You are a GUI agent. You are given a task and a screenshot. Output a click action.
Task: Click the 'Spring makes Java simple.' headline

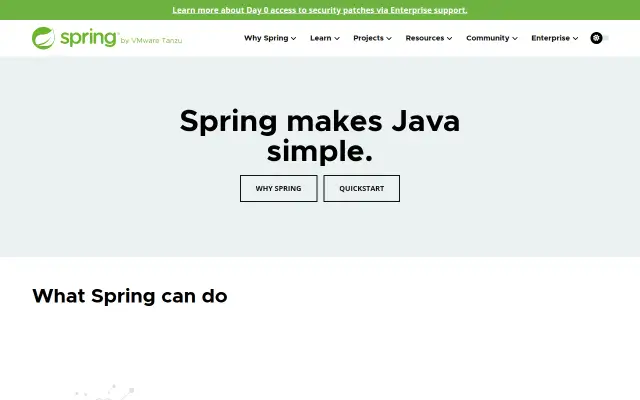(320, 136)
